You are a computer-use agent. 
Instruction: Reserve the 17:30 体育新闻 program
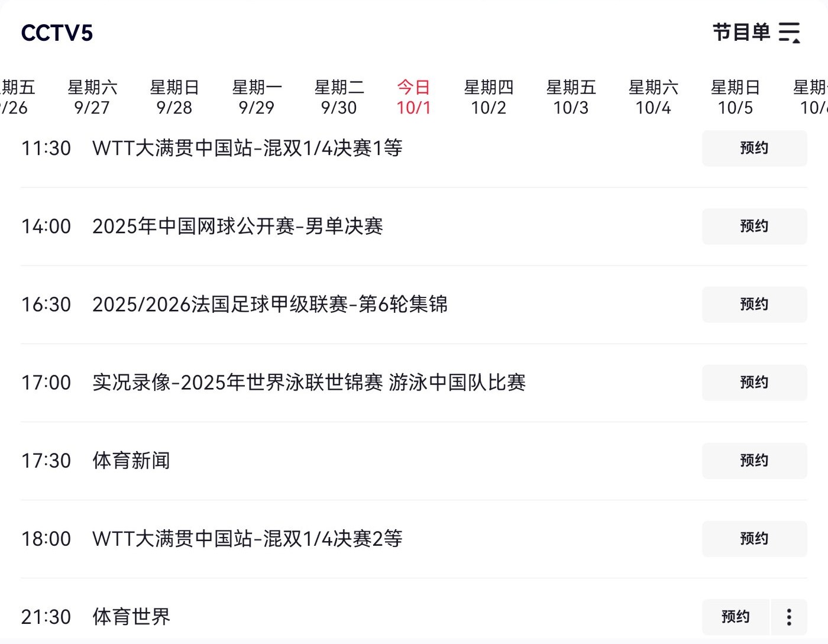[754, 461]
